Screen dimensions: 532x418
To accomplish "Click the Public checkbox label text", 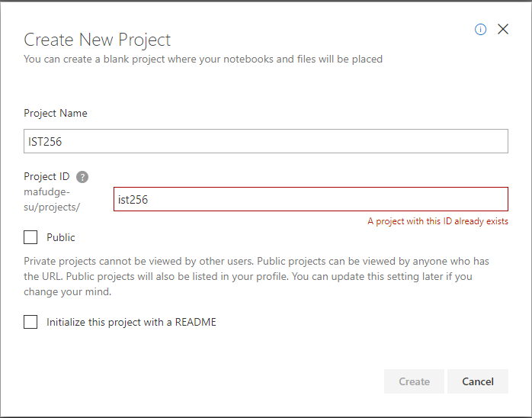I will tap(61, 237).
